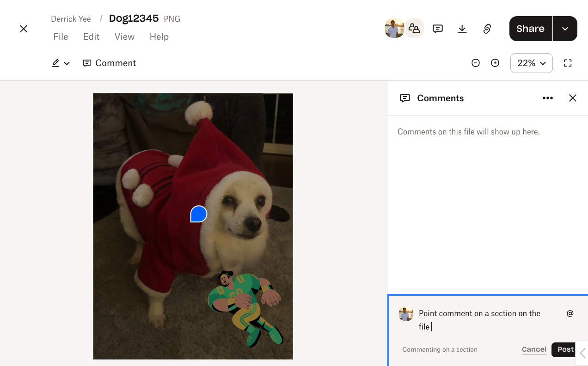Copy link using the chain icon
This screenshot has width=588, height=366.
tap(487, 29)
